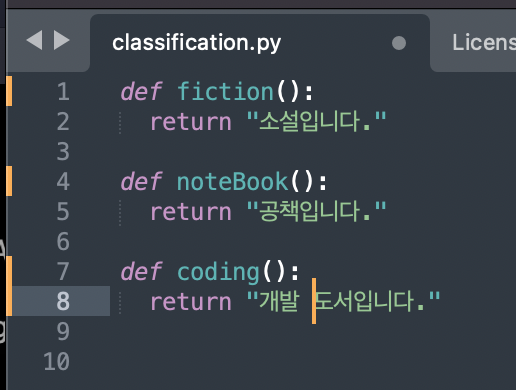Image resolution: width=516 pixels, height=390 pixels.
Task: Select line number 6 in gutter
Action: point(63,241)
